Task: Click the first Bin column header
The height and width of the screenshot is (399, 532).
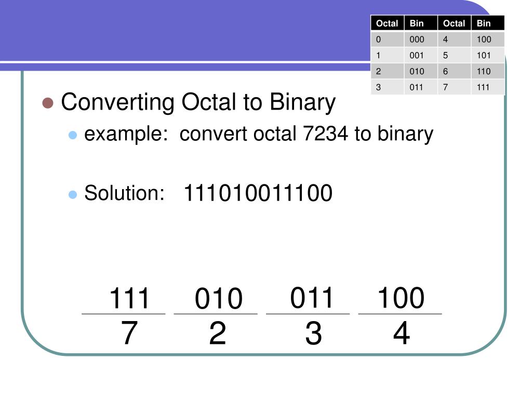Action: coord(421,23)
